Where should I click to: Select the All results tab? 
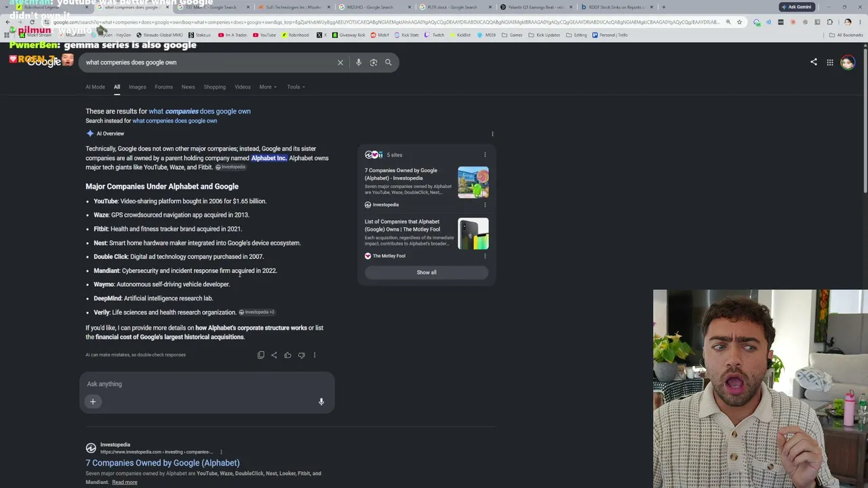coord(117,87)
